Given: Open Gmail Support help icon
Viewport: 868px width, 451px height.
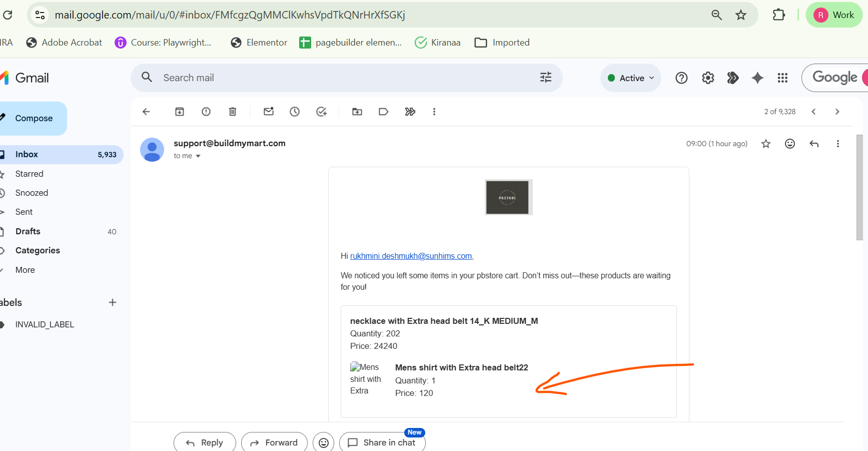Looking at the screenshot, I should coord(681,78).
